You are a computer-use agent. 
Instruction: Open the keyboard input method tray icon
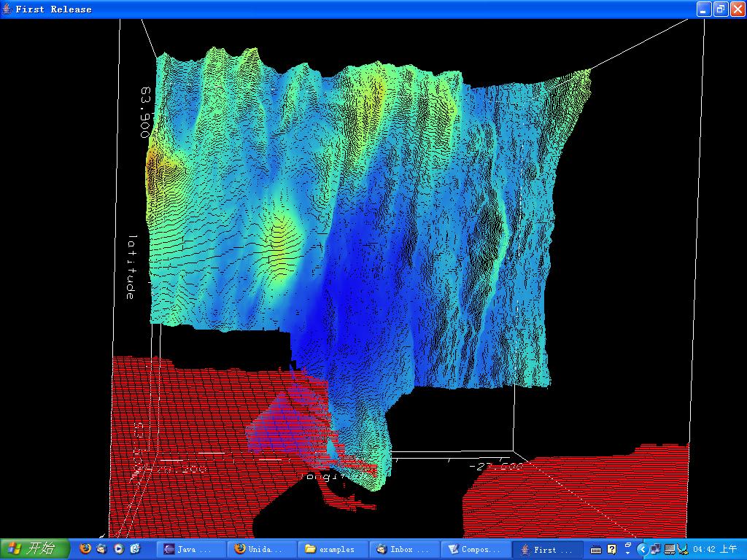[596, 549]
